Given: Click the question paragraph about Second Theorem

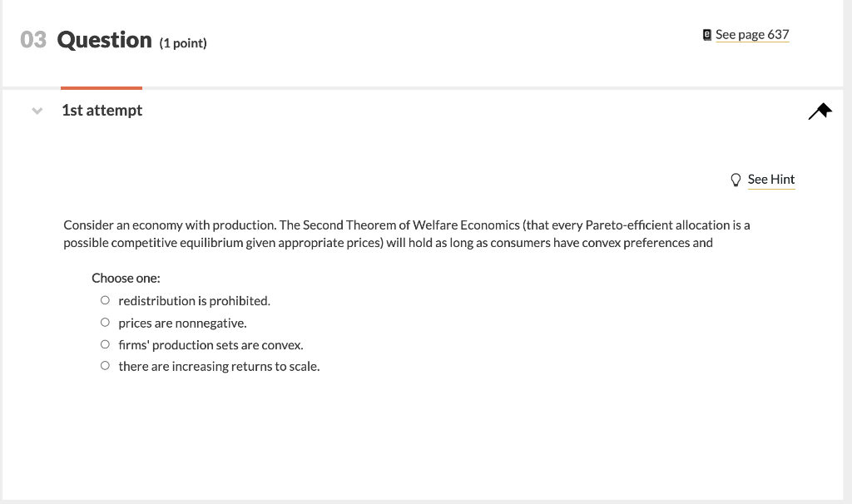Looking at the screenshot, I should click(406, 234).
